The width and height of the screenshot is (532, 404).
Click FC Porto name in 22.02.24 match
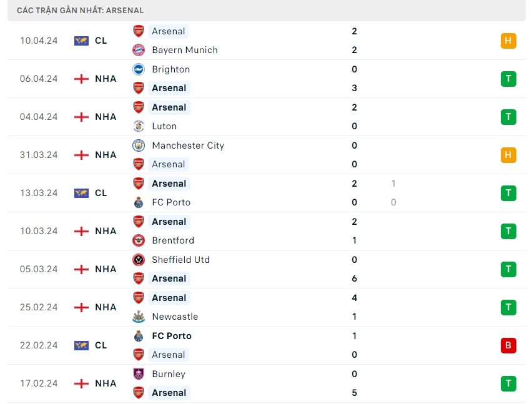click(x=172, y=336)
